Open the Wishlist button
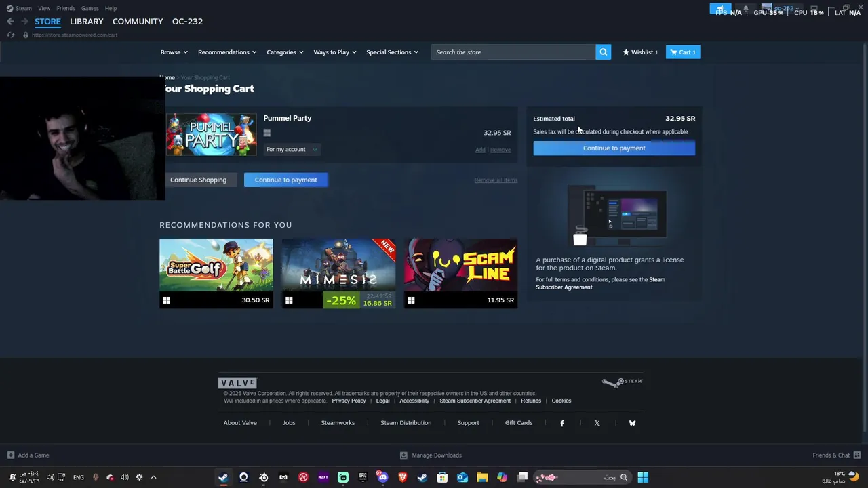The width and height of the screenshot is (868, 488). 640,52
